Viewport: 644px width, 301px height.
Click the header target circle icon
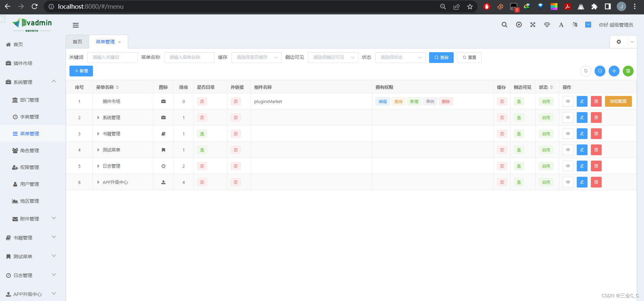pos(519,25)
